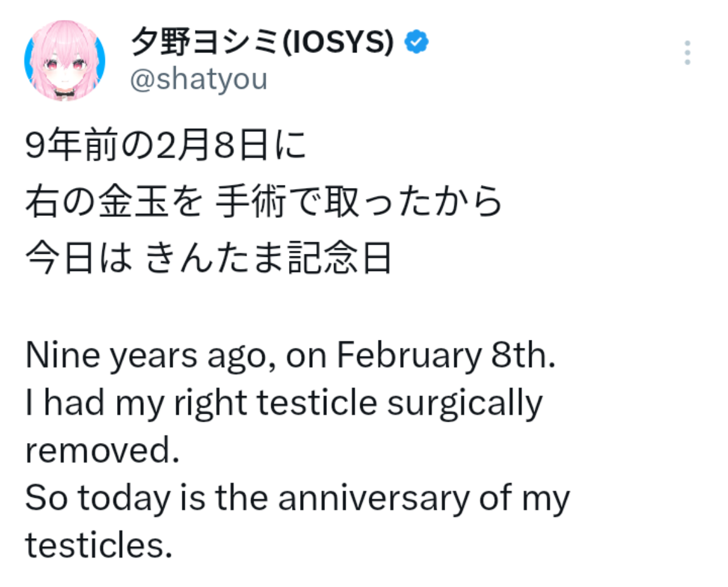
Task: Click the word 'removed.' in the tweet
Action: (103, 450)
